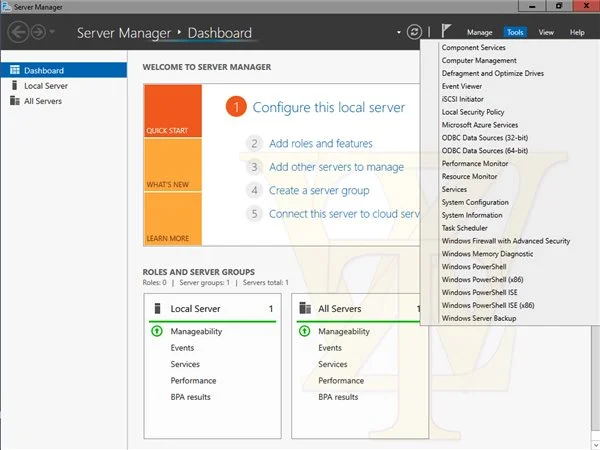Image resolution: width=600 pixels, height=450 pixels.
Task: Choose Defragment and Optimize Drives
Action: [x=492, y=73]
